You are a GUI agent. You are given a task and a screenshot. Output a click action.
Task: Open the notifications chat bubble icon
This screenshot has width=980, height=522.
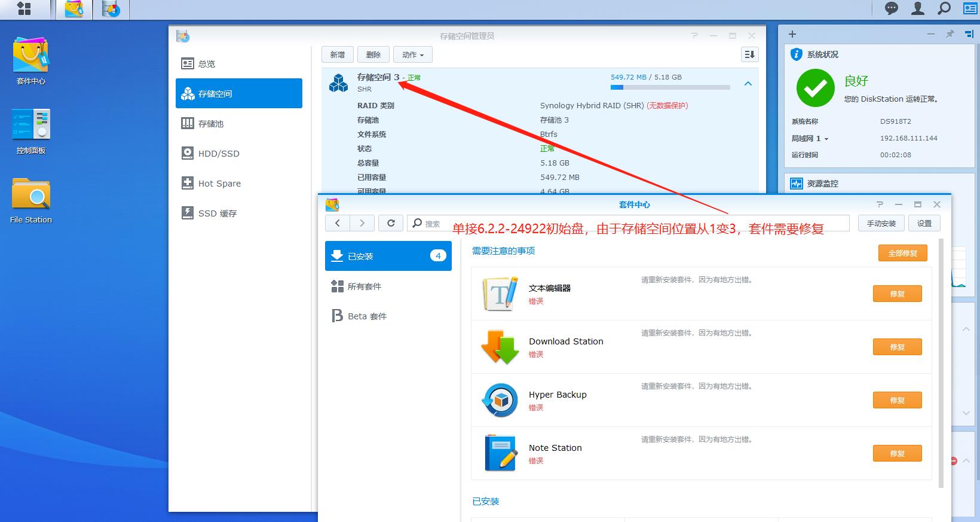pyautogui.click(x=892, y=8)
